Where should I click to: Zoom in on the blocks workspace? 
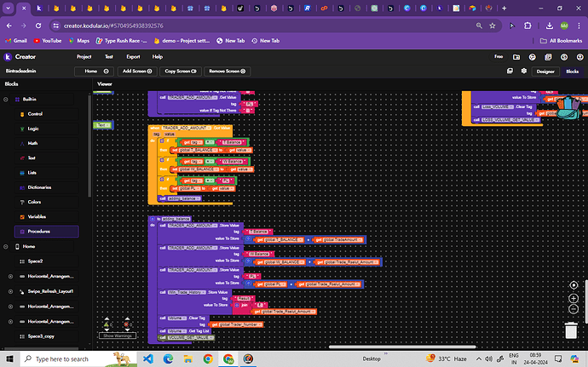tap(573, 296)
